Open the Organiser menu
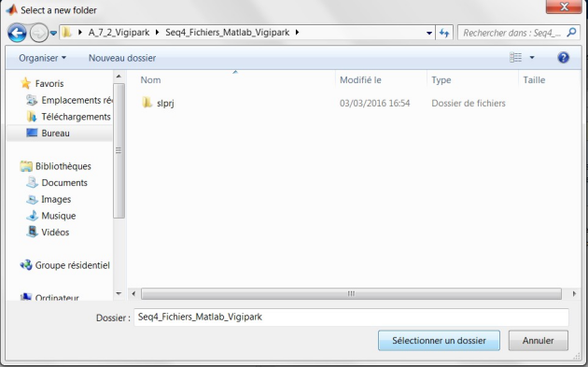Viewport: 588px width, 367px height. [x=42, y=58]
